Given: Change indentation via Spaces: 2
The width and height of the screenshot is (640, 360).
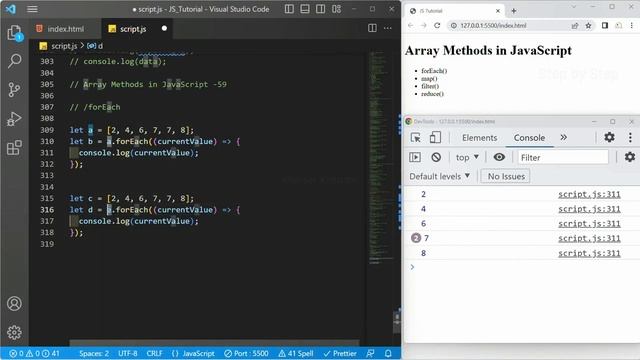Looking at the screenshot, I should (94, 353).
